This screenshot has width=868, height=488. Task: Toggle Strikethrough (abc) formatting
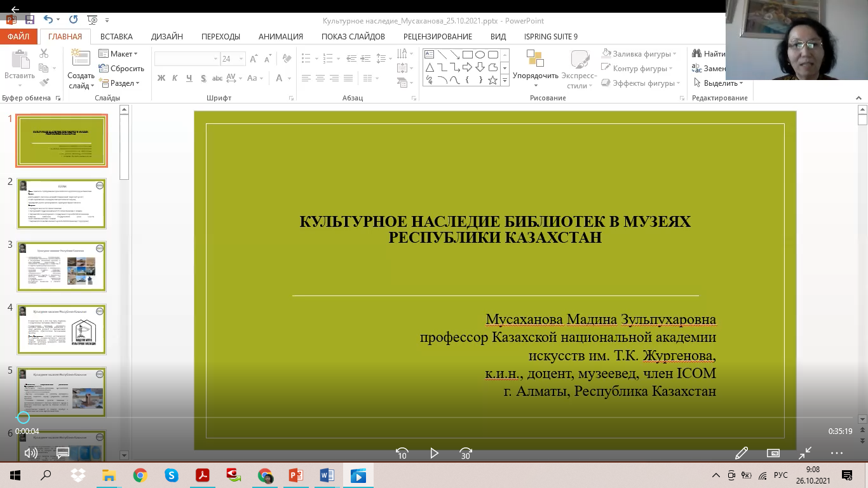[217, 78]
